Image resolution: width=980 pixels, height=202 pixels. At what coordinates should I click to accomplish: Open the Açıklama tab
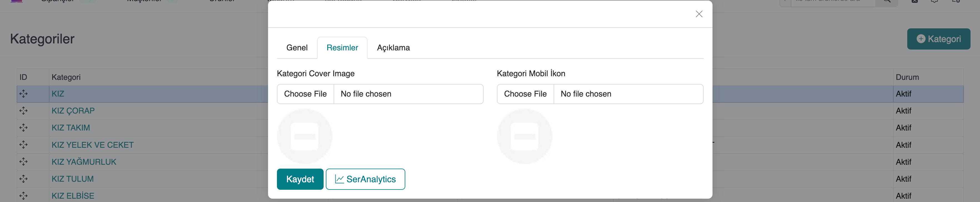click(x=393, y=48)
